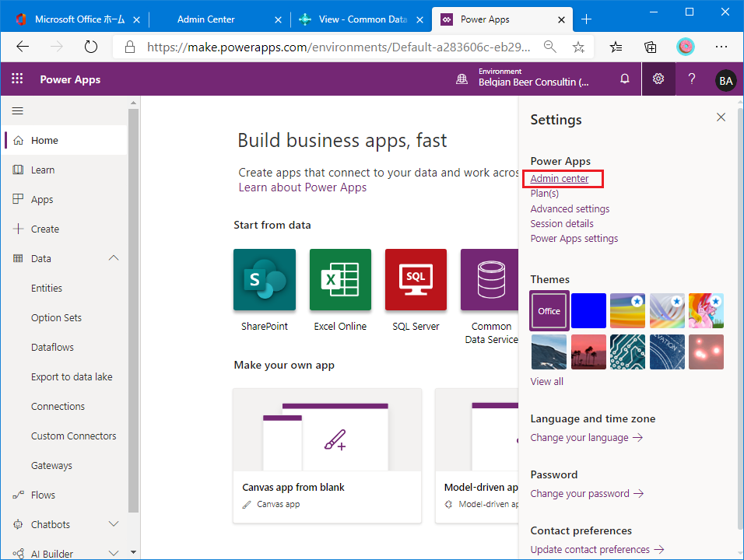744x560 pixels.
Task: Collapse the left navigation hamburger menu
Action: pos(18,111)
